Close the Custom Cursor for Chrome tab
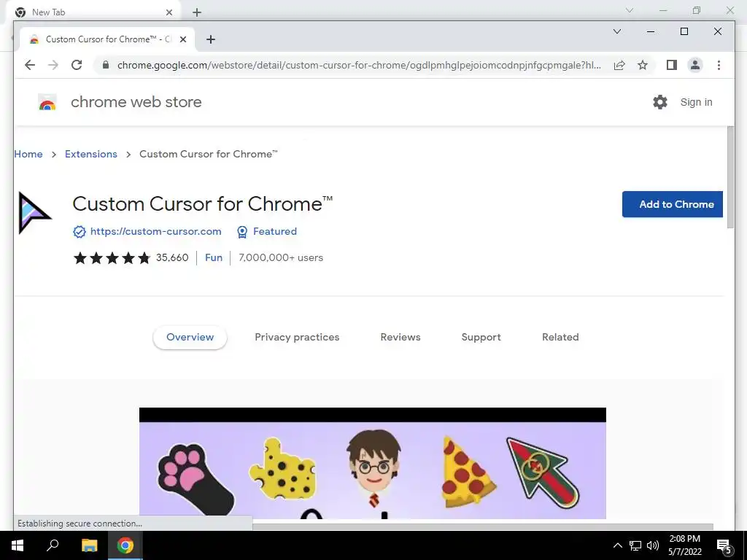The width and height of the screenshot is (747, 560). 183,39
